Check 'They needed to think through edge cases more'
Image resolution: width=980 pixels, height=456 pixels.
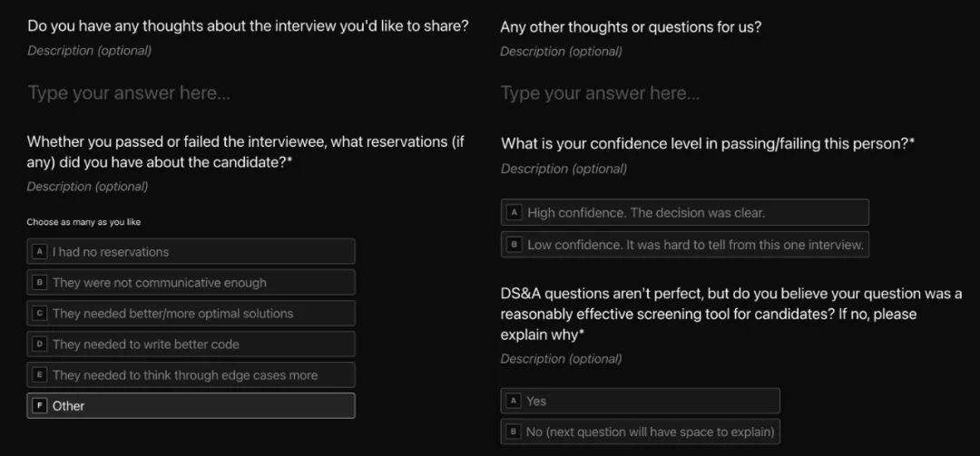tap(191, 375)
